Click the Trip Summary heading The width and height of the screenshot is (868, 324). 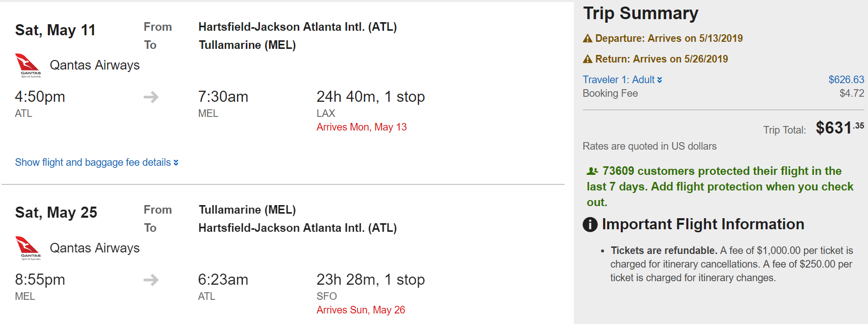click(640, 13)
